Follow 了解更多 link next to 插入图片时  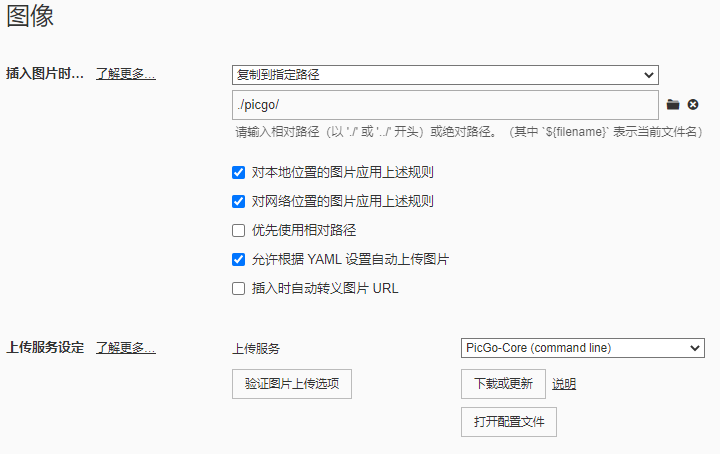126,73
